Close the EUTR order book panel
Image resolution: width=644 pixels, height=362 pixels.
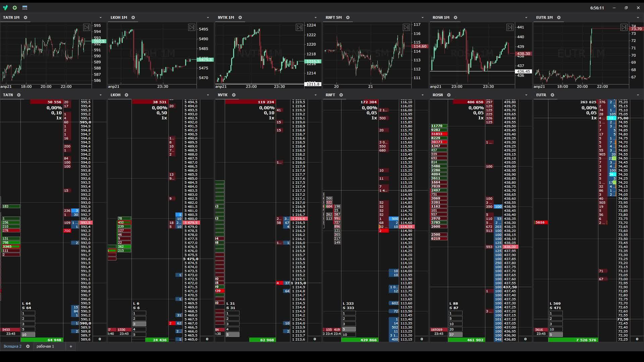pos(552,95)
